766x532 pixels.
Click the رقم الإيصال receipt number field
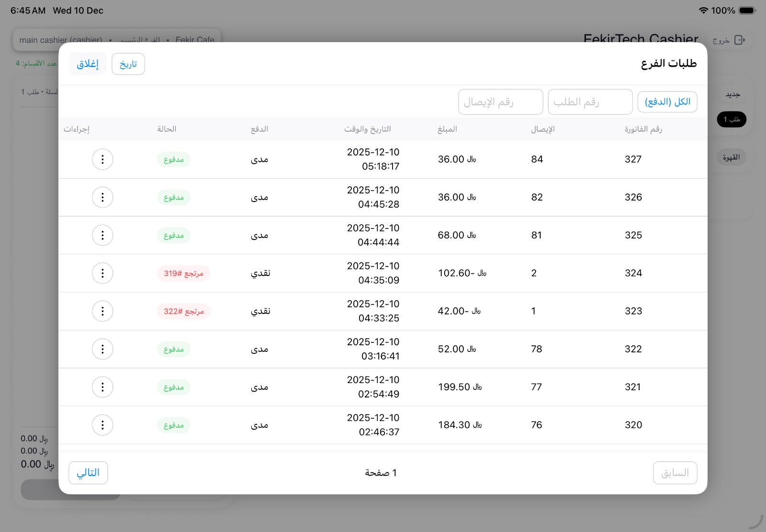pos(500,102)
